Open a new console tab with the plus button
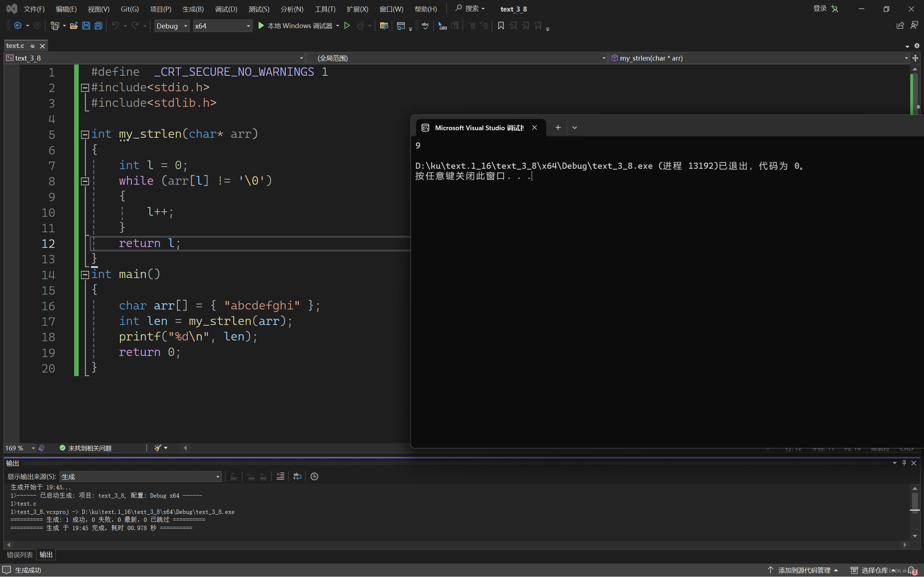The image size is (924, 577). click(x=558, y=127)
